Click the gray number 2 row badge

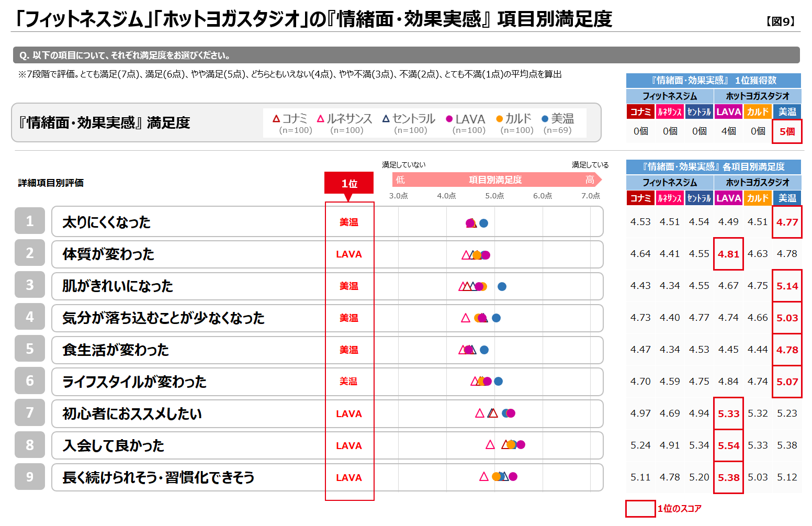pyautogui.click(x=30, y=253)
